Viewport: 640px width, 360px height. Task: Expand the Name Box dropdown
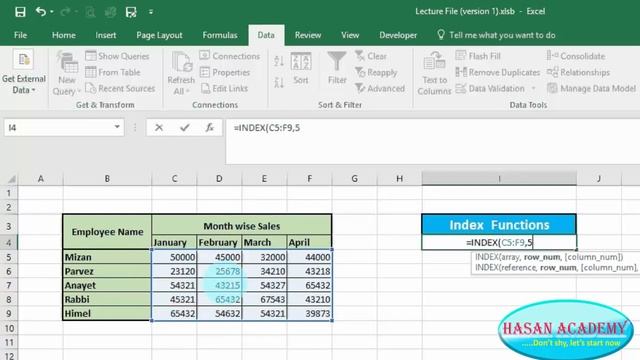(x=117, y=127)
